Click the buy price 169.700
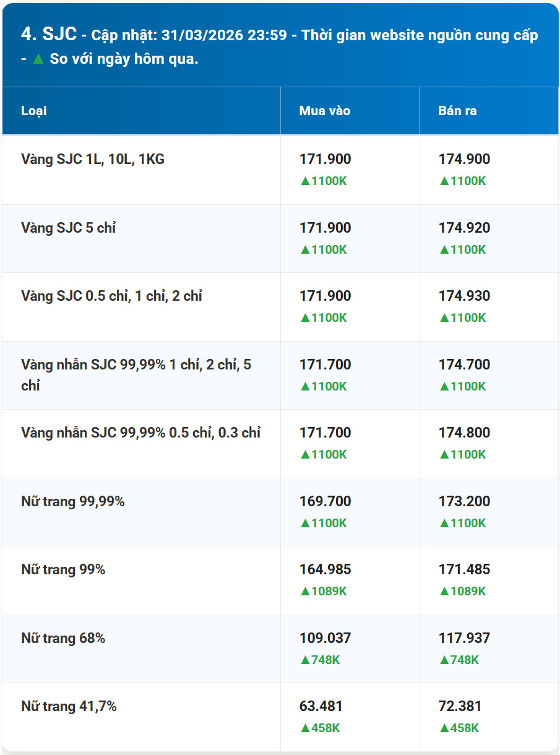 click(x=325, y=501)
